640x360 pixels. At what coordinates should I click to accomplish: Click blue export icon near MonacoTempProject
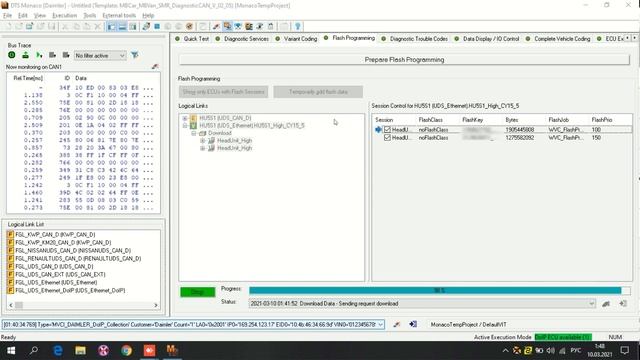coord(413,324)
